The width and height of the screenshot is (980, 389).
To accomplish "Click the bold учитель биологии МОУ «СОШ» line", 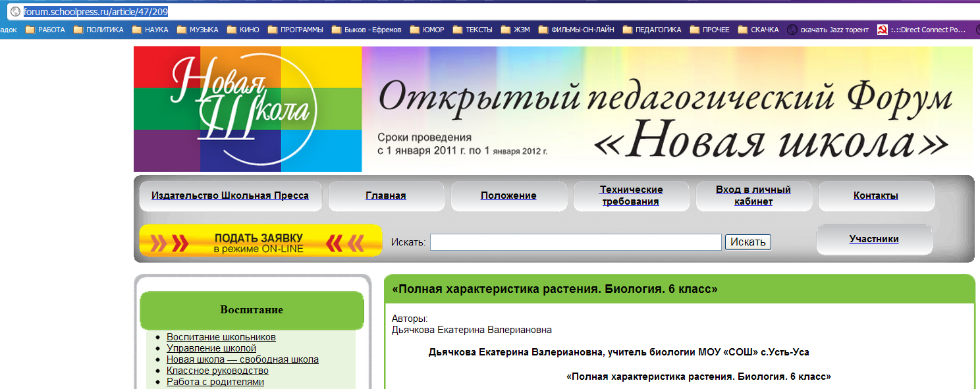I will point(619,352).
